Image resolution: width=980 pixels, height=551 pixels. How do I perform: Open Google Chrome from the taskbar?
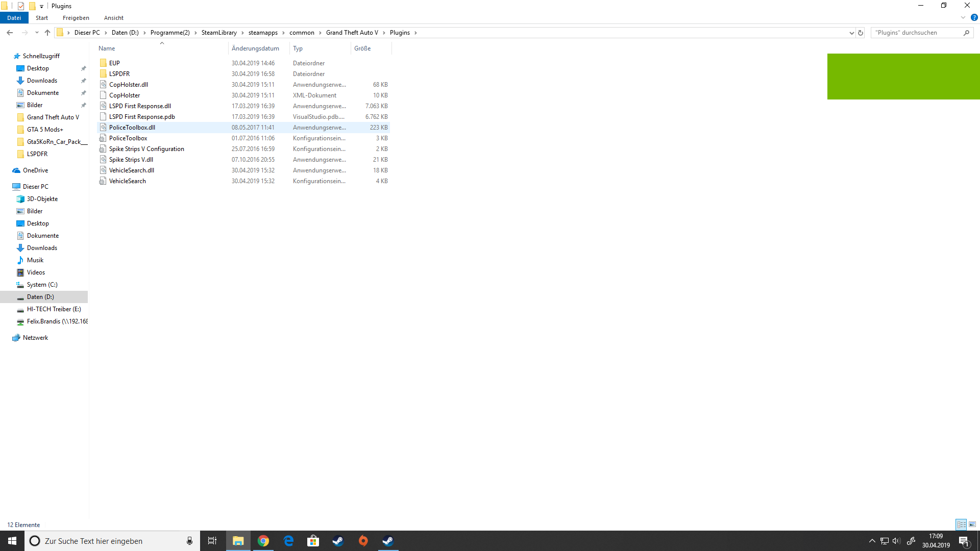(x=263, y=541)
